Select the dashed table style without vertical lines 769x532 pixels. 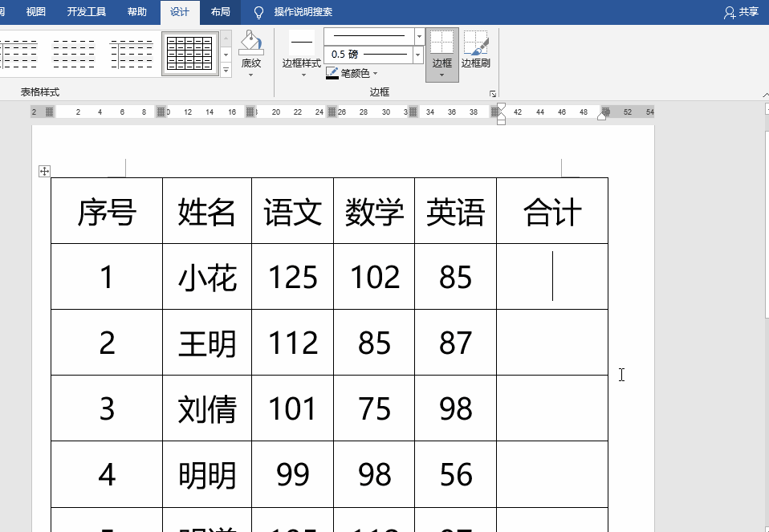point(74,54)
